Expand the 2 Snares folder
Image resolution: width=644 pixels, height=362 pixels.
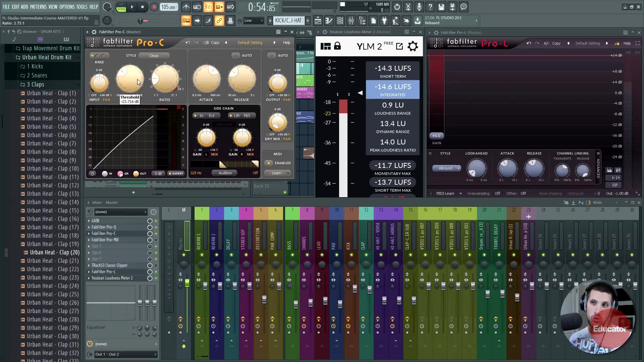click(37, 75)
